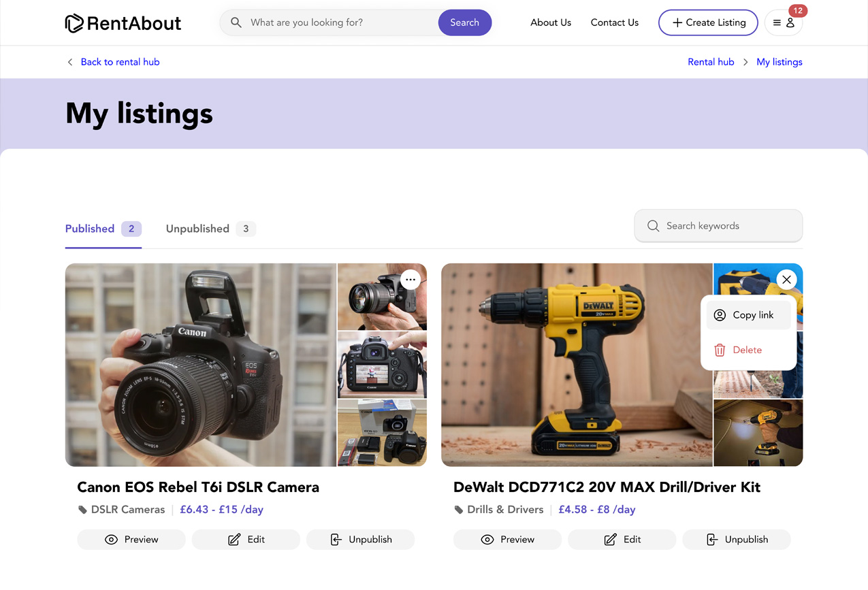
Task: Click the £6.43 - £15 /day price
Action: point(221,510)
